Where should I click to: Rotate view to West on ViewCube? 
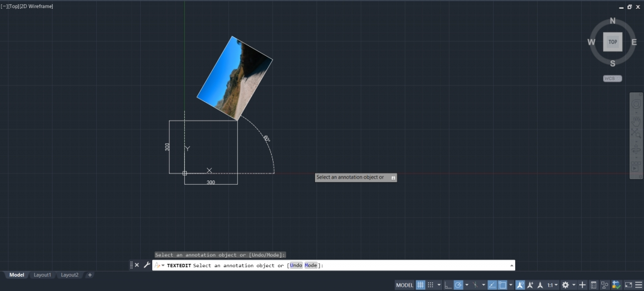tap(591, 42)
